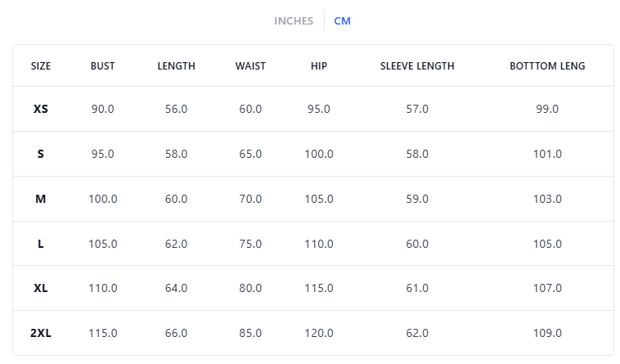
Task: Click the SIZE column header
Action: 41,66
